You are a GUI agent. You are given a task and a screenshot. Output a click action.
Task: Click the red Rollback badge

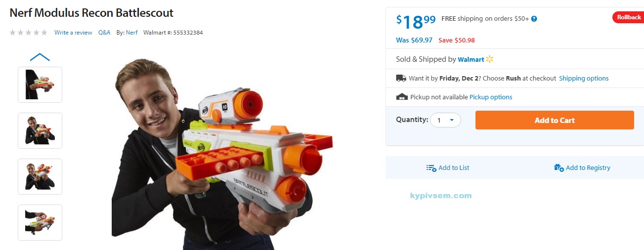coord(628,18)
